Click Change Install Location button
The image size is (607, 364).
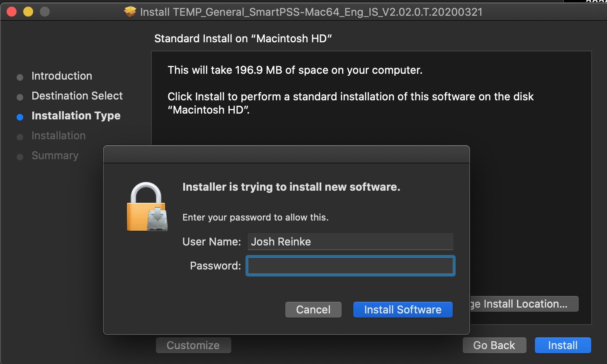[524, 304]
